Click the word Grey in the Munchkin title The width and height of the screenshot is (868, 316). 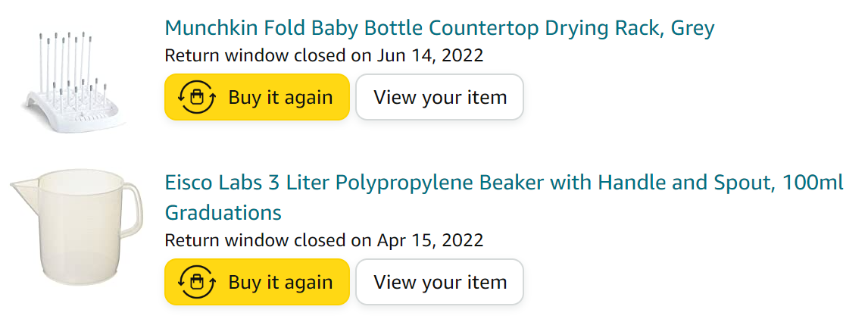pyautogui.click(x=692, y=29)
